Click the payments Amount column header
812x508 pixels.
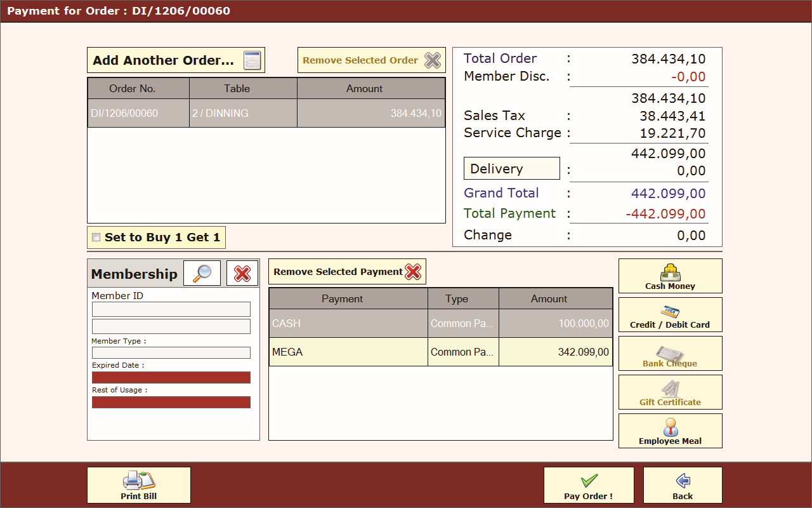(x=556, y=298)
